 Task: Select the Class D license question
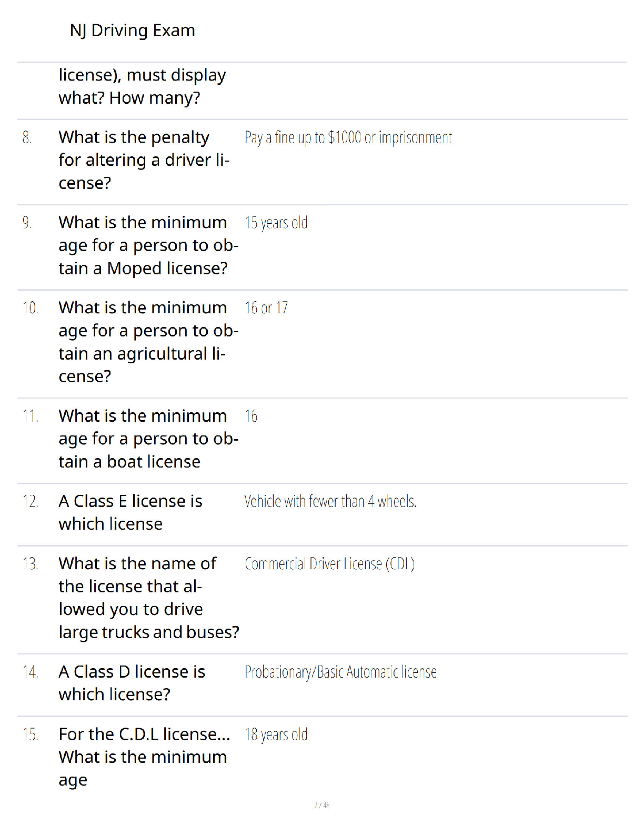(x=132, y=683)
